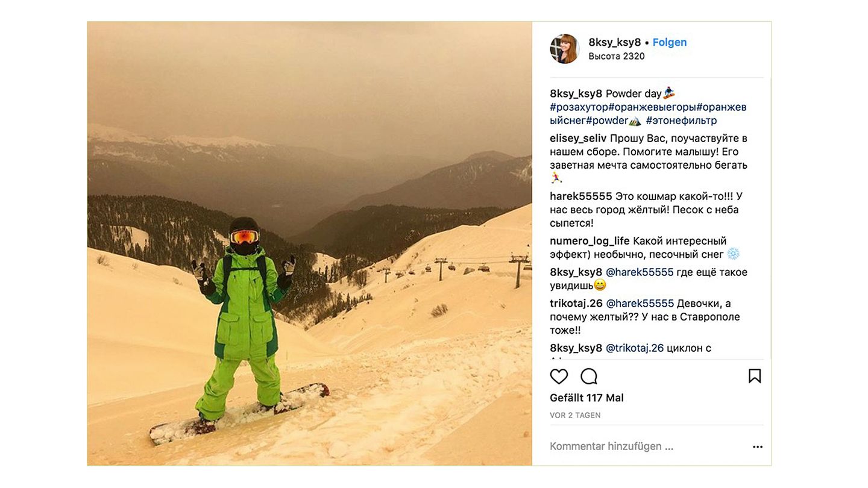Screen dimensions: 868x488
Task: Click the @harek55555 mention after trikotaj.26
Action: click(x=640, y=304)
